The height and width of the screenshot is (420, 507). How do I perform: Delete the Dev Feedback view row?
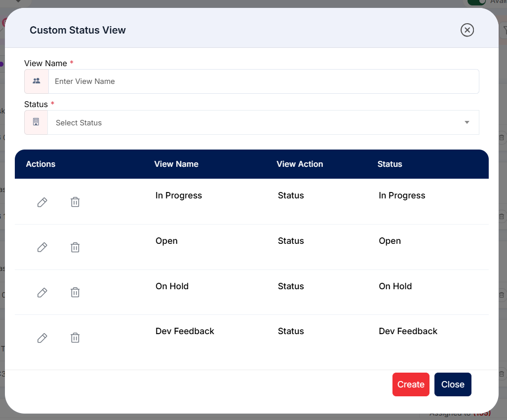(75, 338)
